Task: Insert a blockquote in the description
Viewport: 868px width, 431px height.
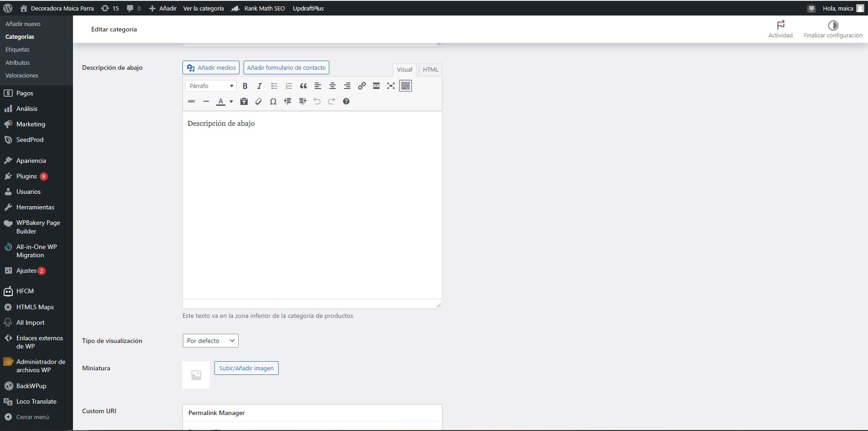Action: point(303,86)
